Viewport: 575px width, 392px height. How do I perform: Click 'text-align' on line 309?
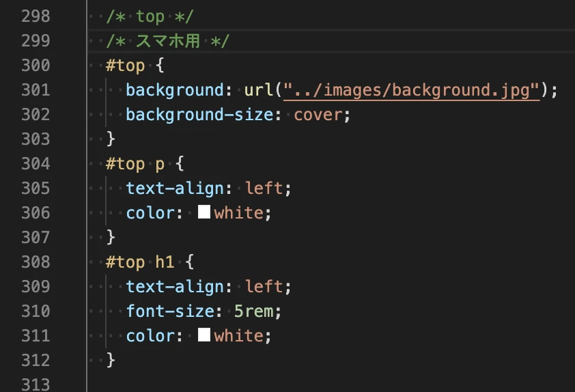click(175, 287)
